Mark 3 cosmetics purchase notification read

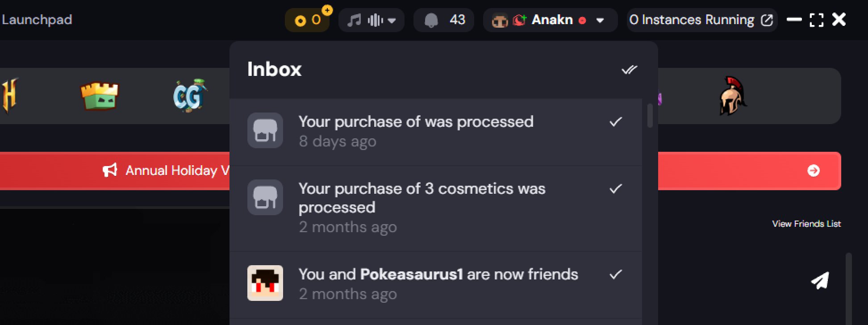[x=616, y=188]
